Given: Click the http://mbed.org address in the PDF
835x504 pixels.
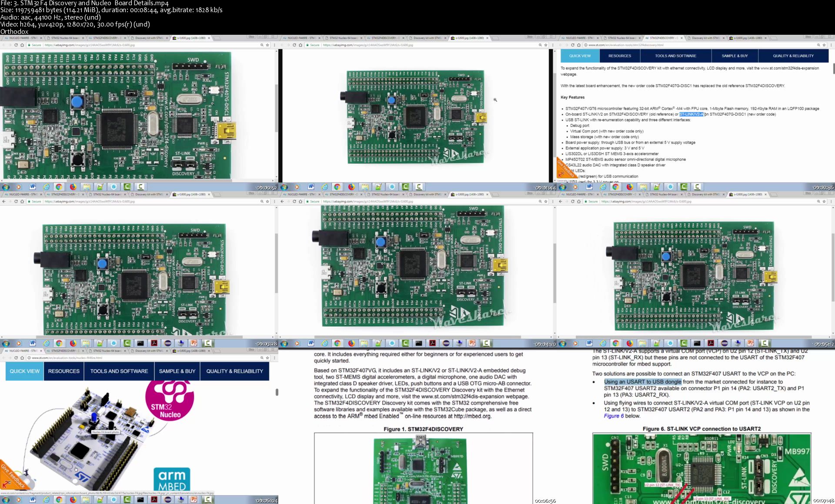Looking at the screenshot, I should 472,416.
